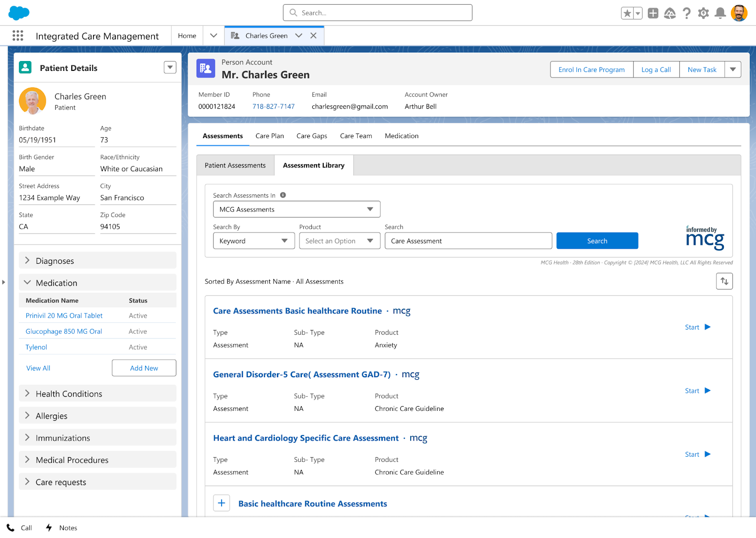The image size is (756, 538).
Task: Open Basic healthcare Routine Assessments link
Action: click(313, 504)
